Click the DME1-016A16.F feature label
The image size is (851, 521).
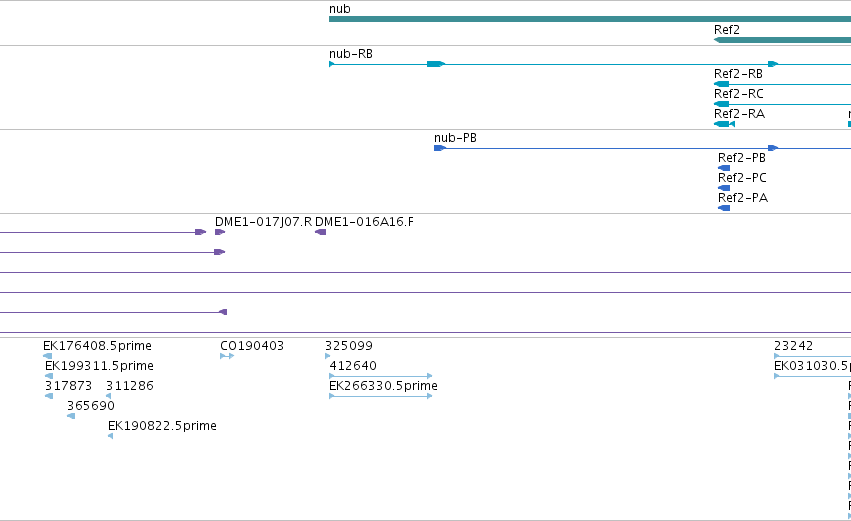coord(364,222)
